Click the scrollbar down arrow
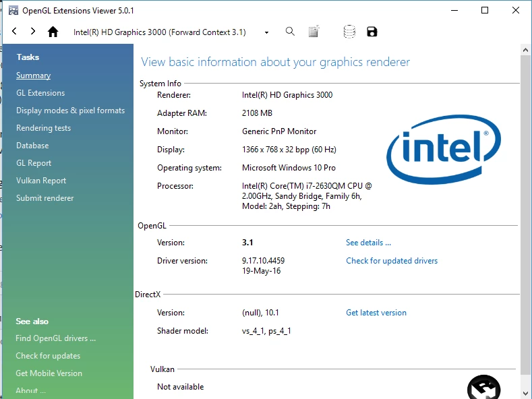Image resolution: width=532 pixels, height=399 pixels. point(525,393)
